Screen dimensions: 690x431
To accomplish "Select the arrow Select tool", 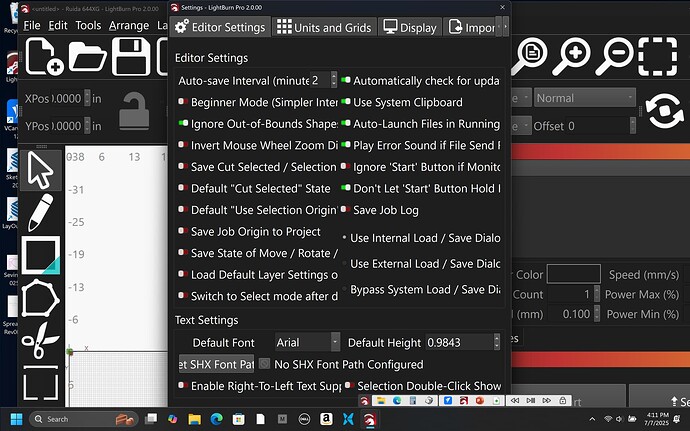I will 40,170.
